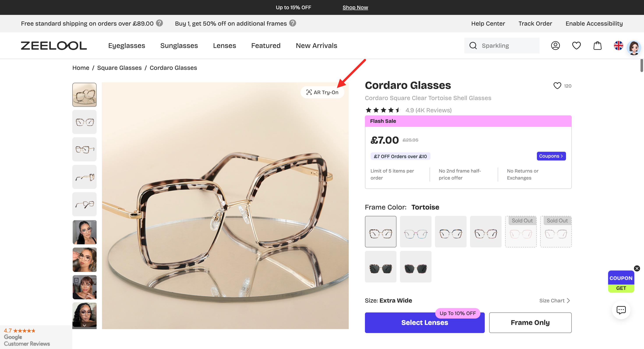
Task: Select the first black frame color swatch
Action: pos(380,266)
